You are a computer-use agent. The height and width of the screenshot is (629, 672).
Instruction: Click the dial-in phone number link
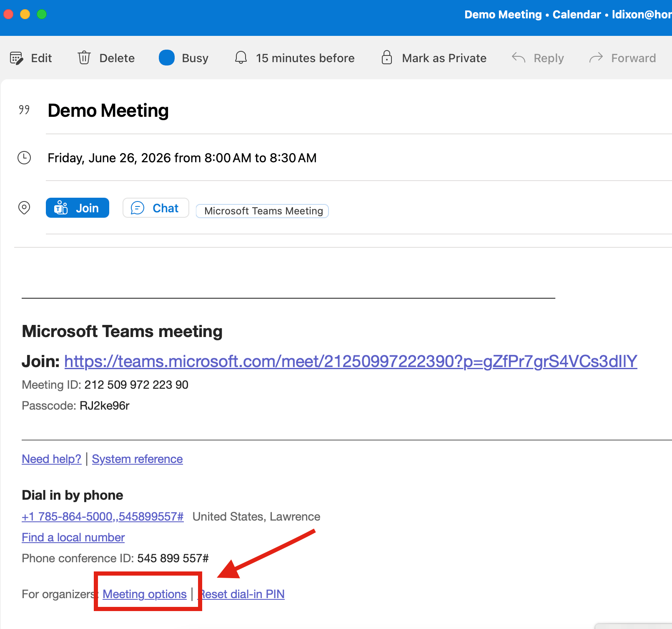[103, 516]
